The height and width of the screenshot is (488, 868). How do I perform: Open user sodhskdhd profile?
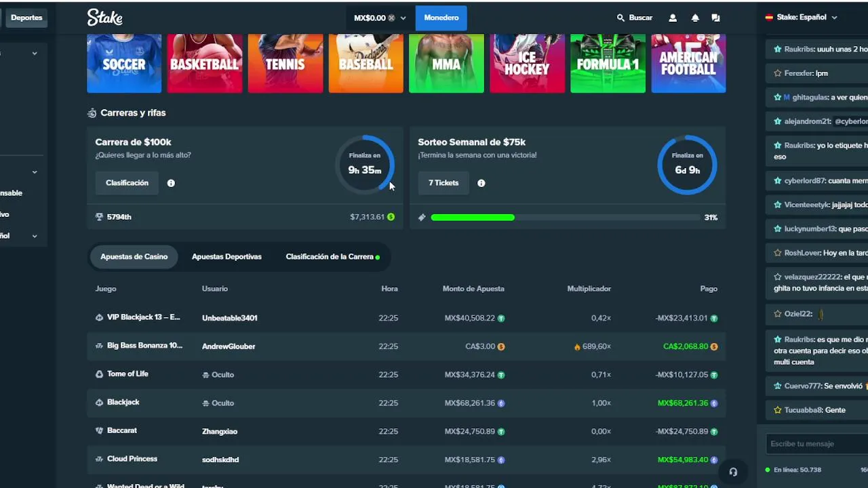click(220, 460)
